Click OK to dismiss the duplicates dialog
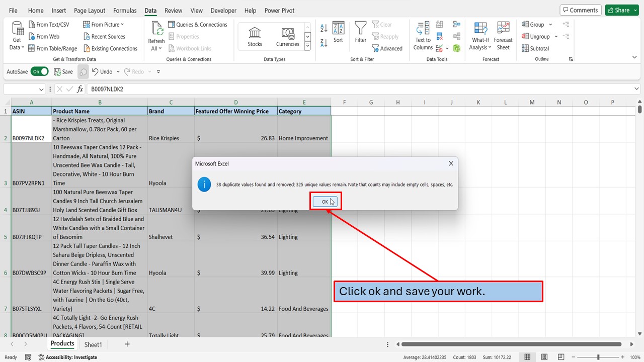The height and width of the screenshot is (362, 644). [325, 201]
